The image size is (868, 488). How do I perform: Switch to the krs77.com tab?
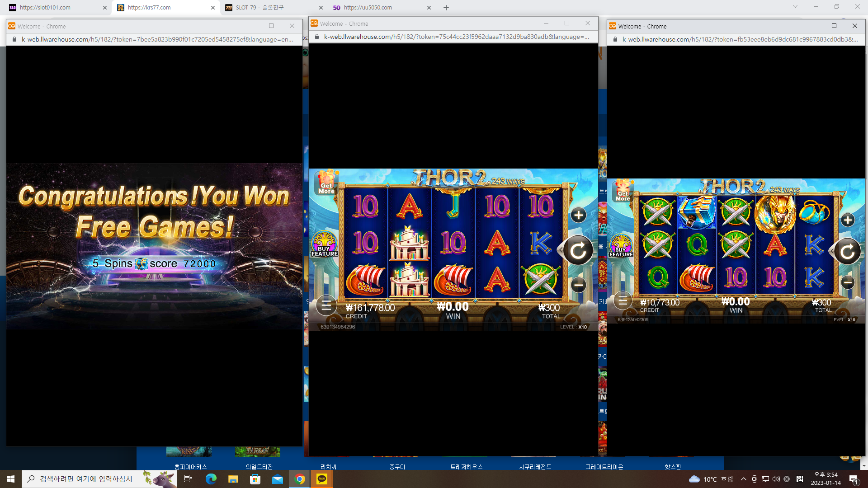pyautogui.click(x=165, y=8)
